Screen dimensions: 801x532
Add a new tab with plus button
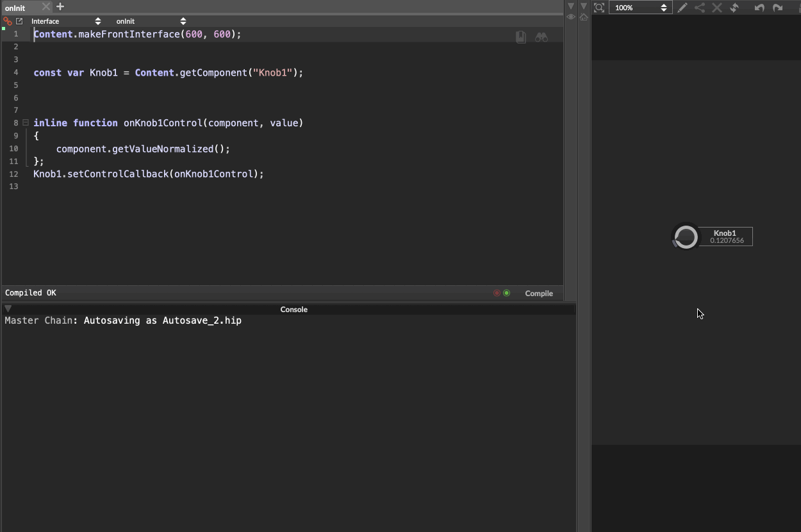click(x=60, y=6)
